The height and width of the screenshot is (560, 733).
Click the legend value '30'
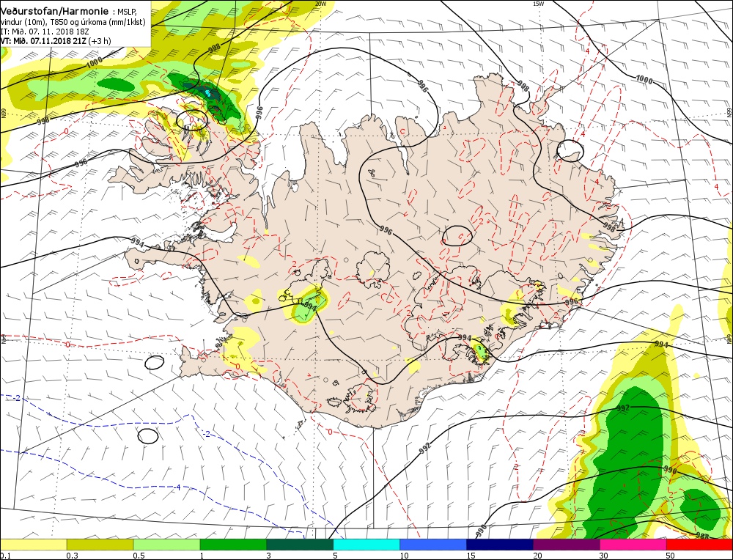pos(604,555)
